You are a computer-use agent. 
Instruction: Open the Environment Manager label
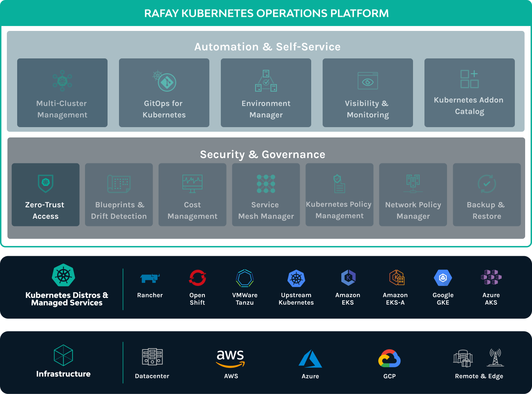point(266,109)
